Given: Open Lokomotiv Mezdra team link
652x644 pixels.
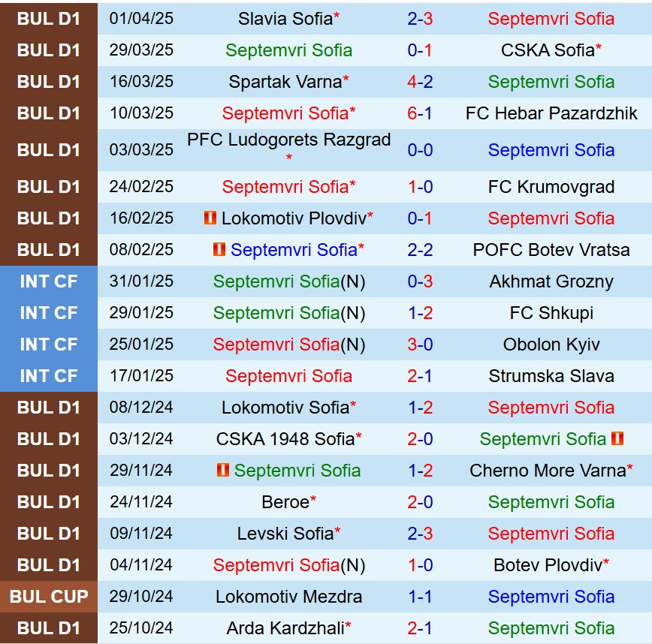Looking at the screenshot, I should coord(288,597).
